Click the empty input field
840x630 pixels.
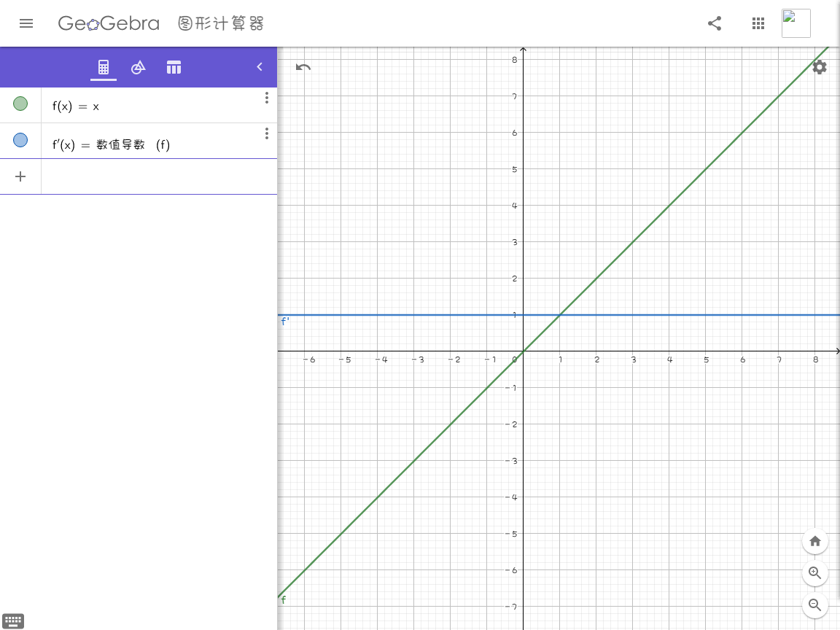click(159, 176)
